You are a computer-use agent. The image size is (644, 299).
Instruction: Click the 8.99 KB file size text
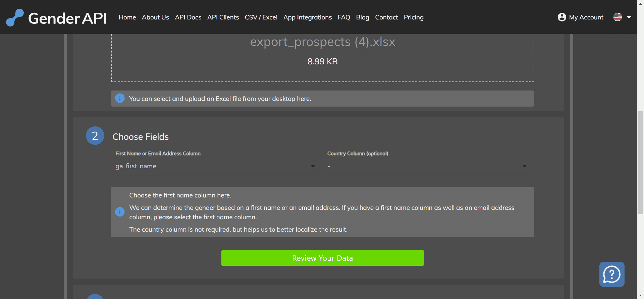click(x=322, y=61)
